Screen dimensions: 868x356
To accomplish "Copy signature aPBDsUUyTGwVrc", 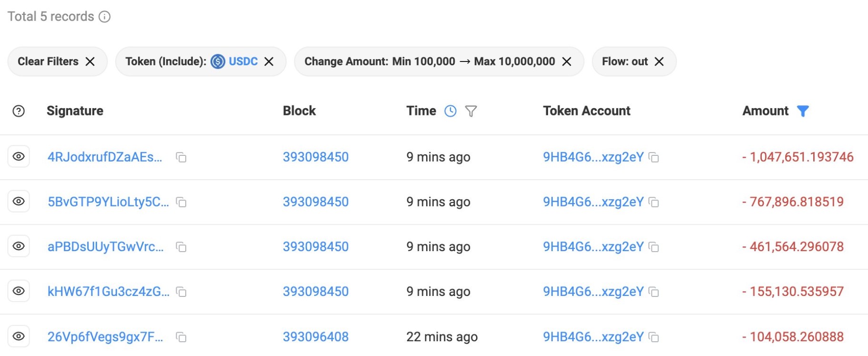I will click(181, 247).
